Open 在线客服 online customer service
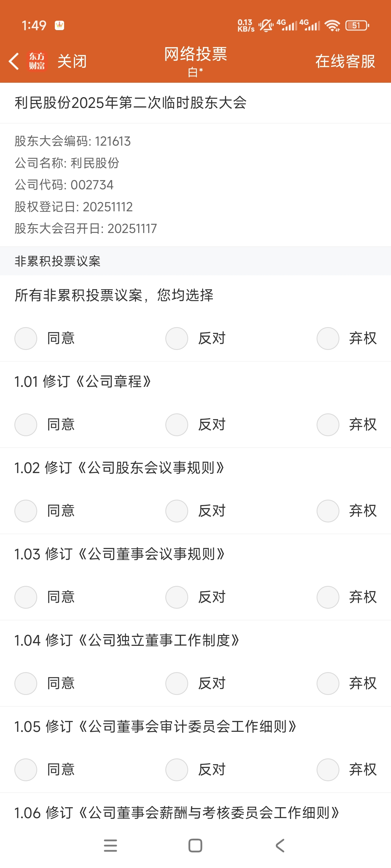Screen dimensions: 391x868 (345, 61)
